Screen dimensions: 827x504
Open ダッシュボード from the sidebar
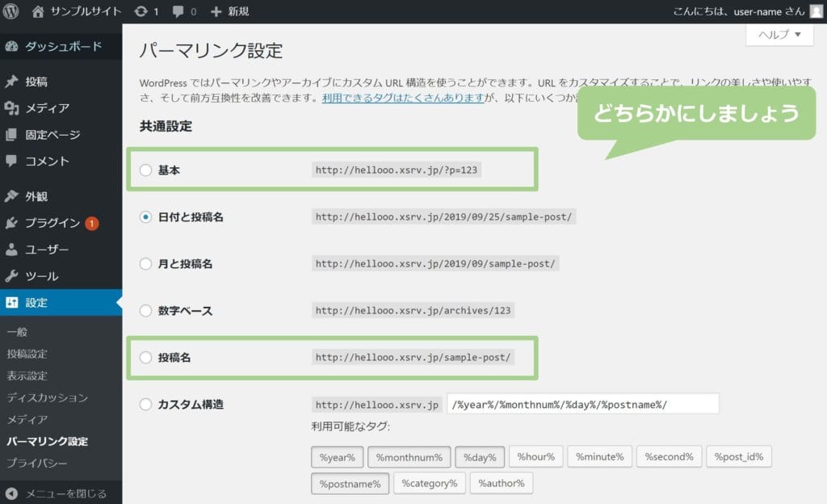tap(63, 46)
